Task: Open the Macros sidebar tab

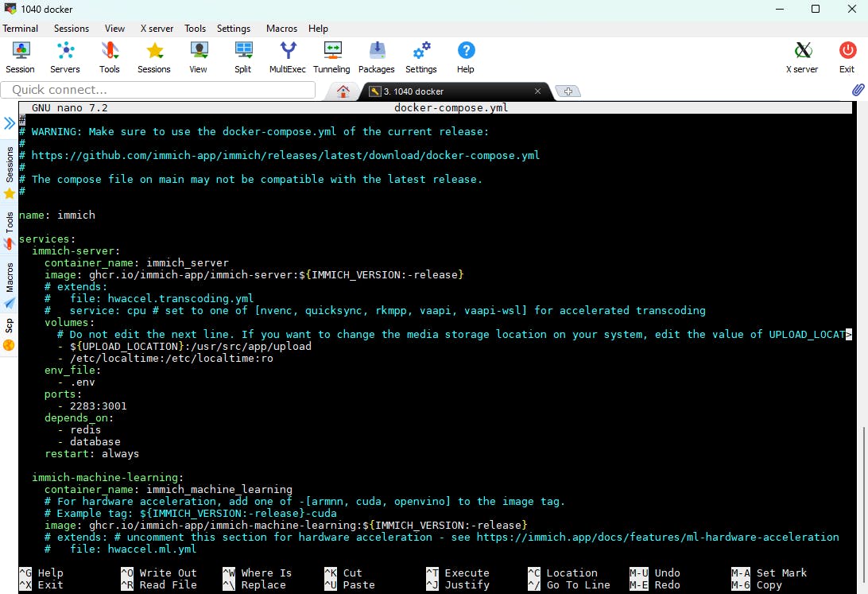Action: pyautogui.click(x=10, y=285)
